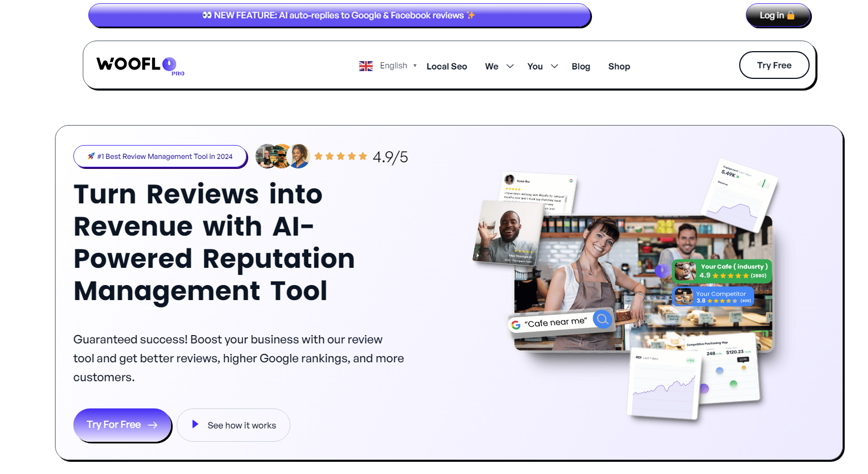Open the English language dropdown

[398, 66]
